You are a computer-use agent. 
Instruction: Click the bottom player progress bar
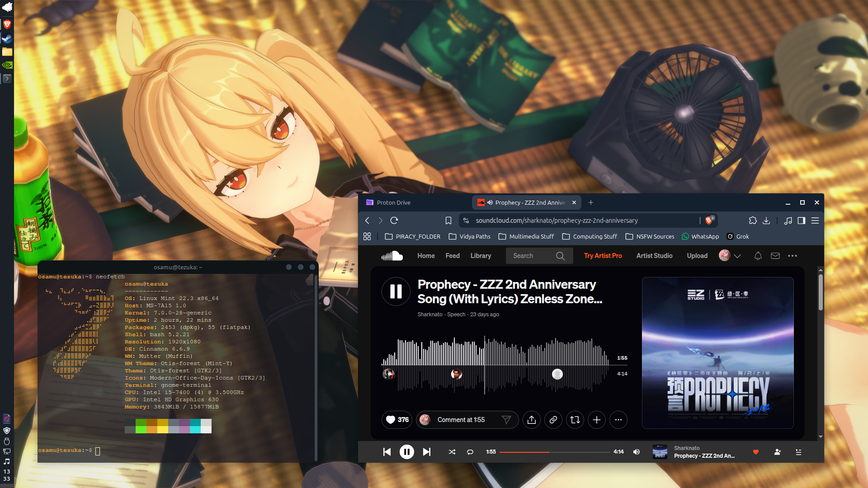[x=555, y=452]
